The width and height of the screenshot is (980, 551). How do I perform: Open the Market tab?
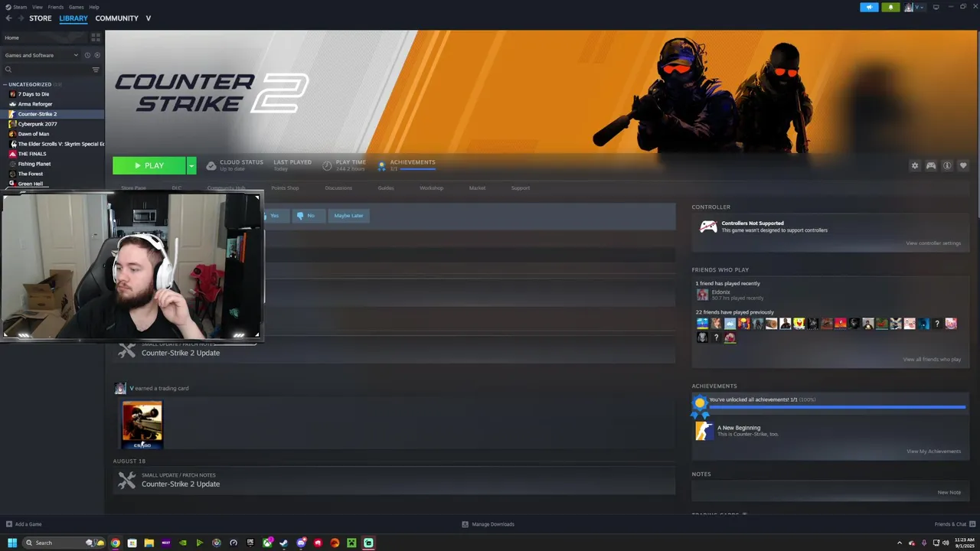click(x=477, y=187)
